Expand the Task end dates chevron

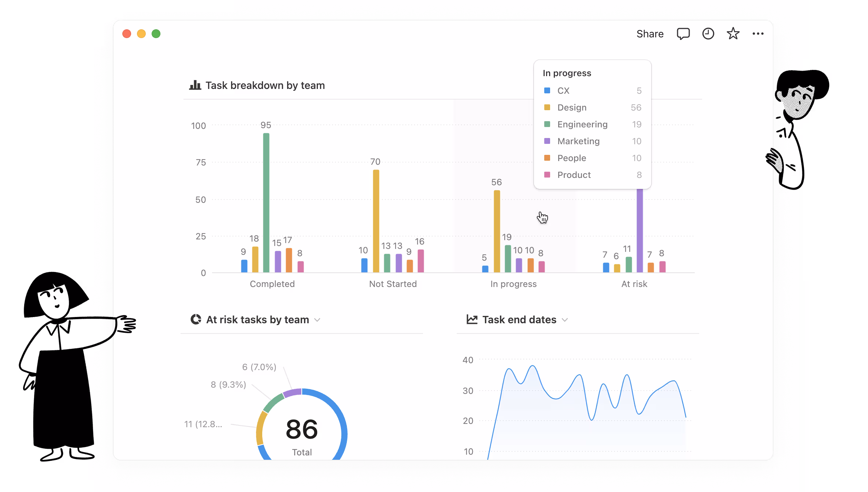pyautogui.click(x=565, y=320)
